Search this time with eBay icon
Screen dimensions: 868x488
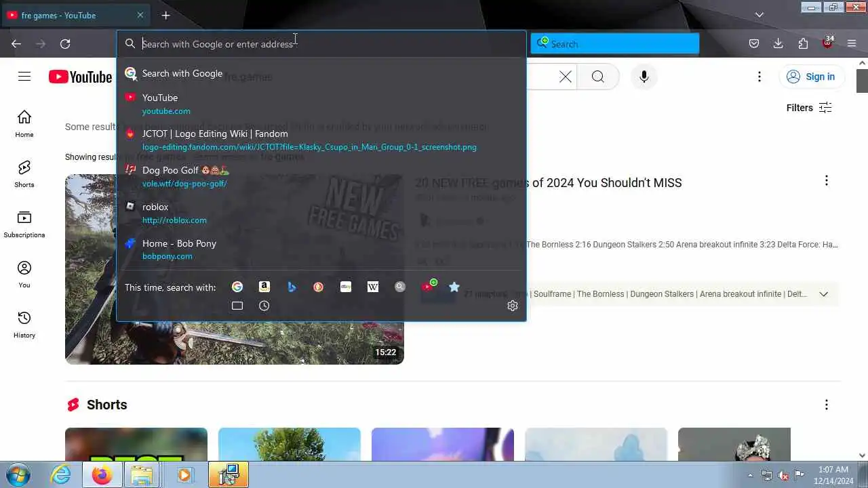346,287
